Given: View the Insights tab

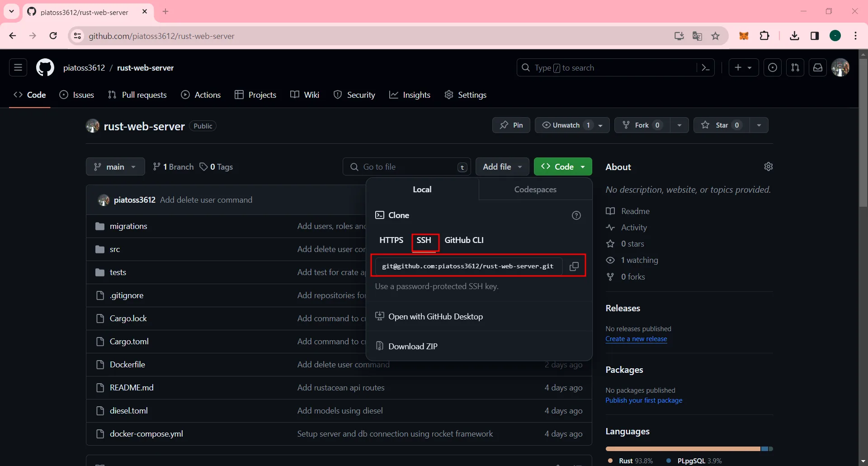Looking at the screenshot, I should [x=410, y=95].
